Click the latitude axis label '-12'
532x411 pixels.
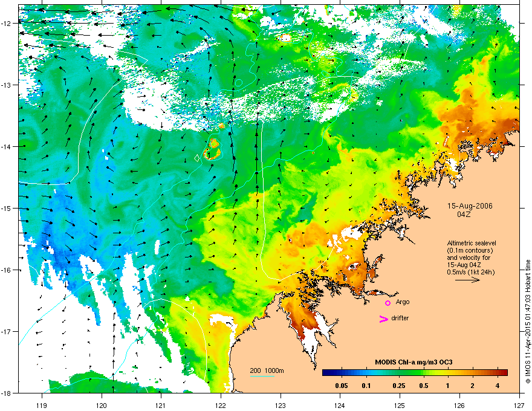6,23
